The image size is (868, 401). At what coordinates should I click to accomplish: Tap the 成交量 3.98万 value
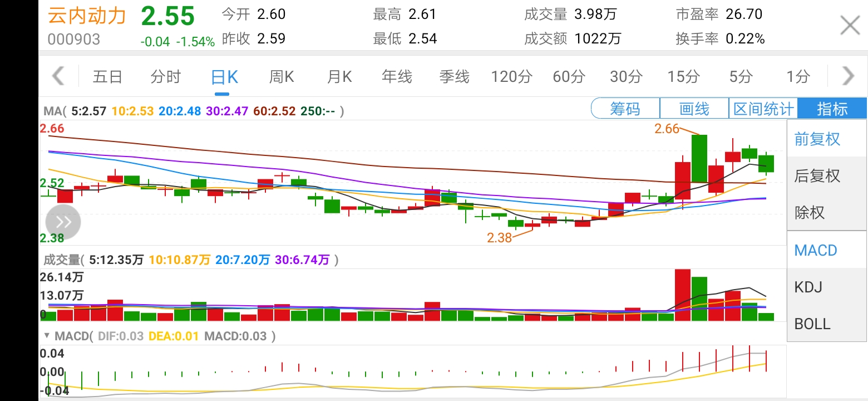tap(595, 14)
